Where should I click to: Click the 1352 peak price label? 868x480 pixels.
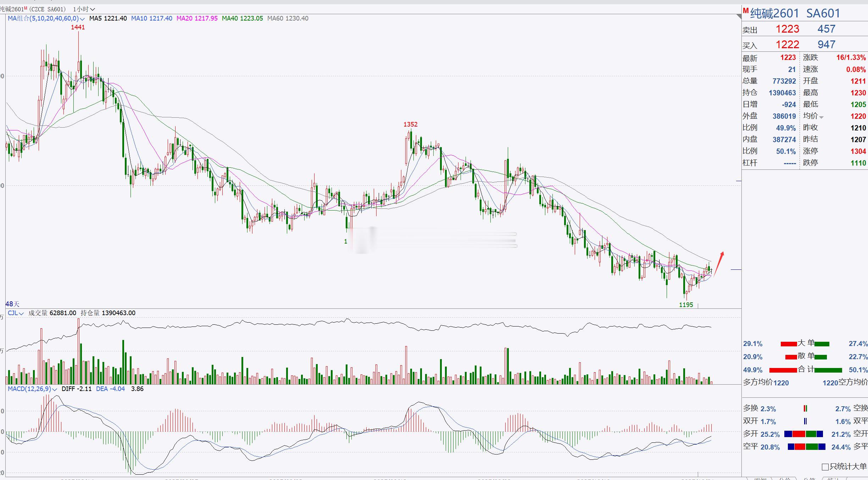(410, 124)
